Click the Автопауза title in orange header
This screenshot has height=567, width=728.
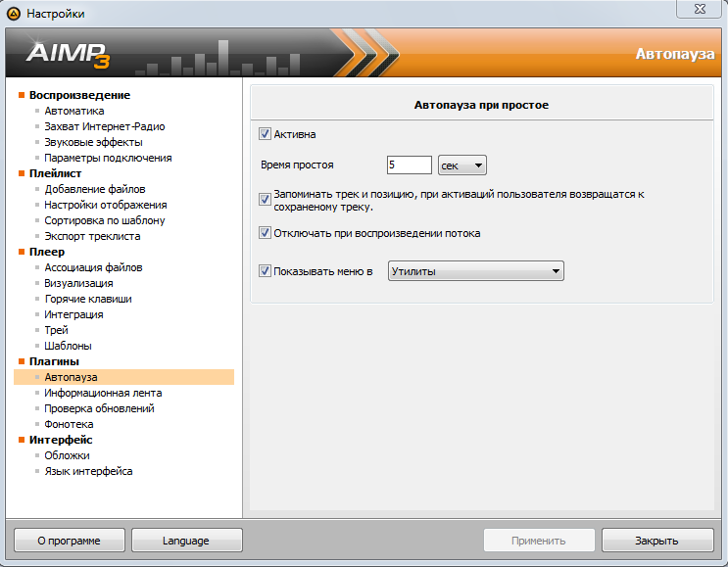(675, 54)
